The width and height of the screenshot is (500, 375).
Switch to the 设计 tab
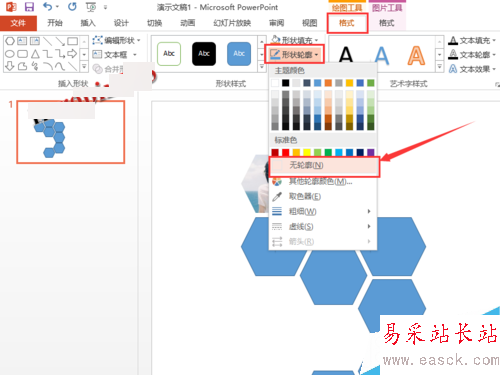[121, 23]
